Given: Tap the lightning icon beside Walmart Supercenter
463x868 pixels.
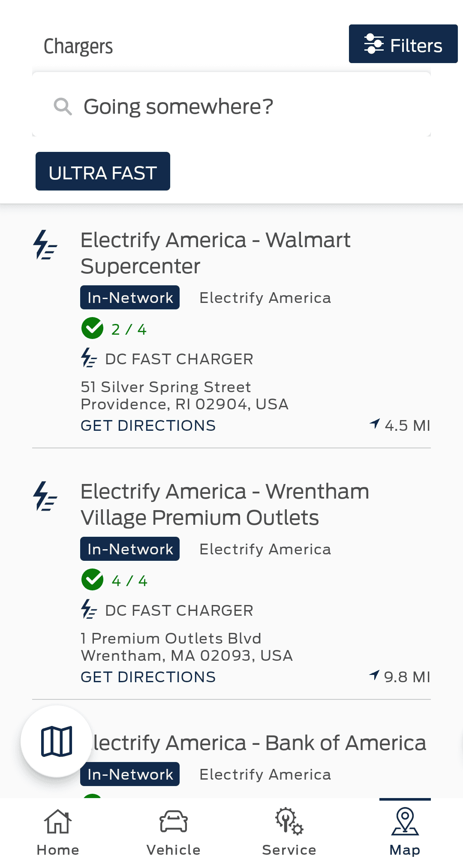Looking at the screenshot, I should [x=45, y=245].
